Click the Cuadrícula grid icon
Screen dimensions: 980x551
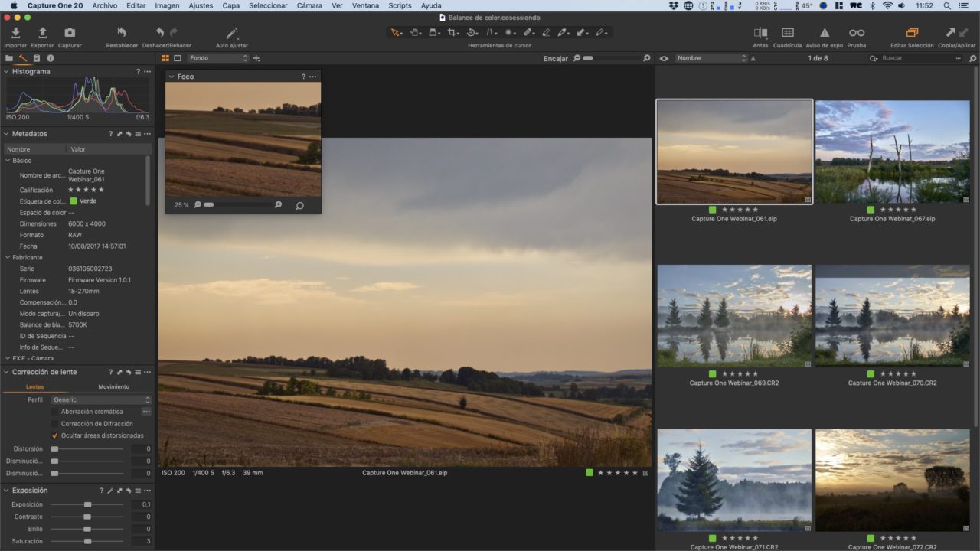(786, 33)
